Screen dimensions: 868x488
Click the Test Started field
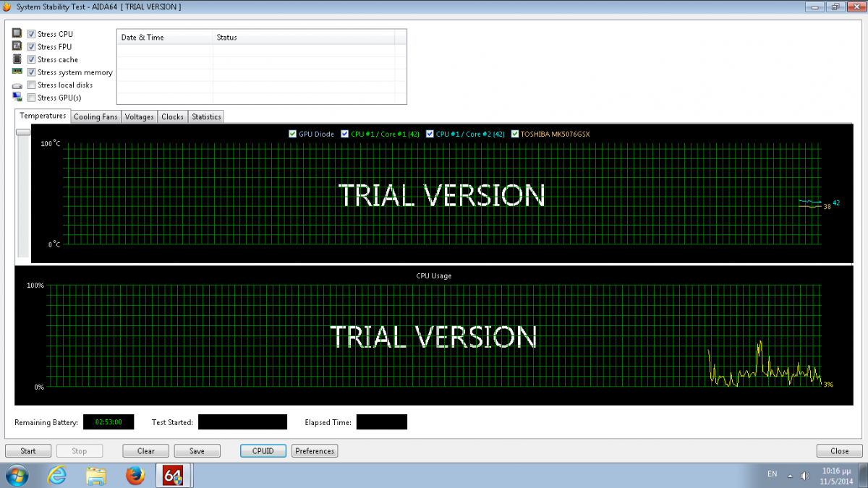coord(242,421)
